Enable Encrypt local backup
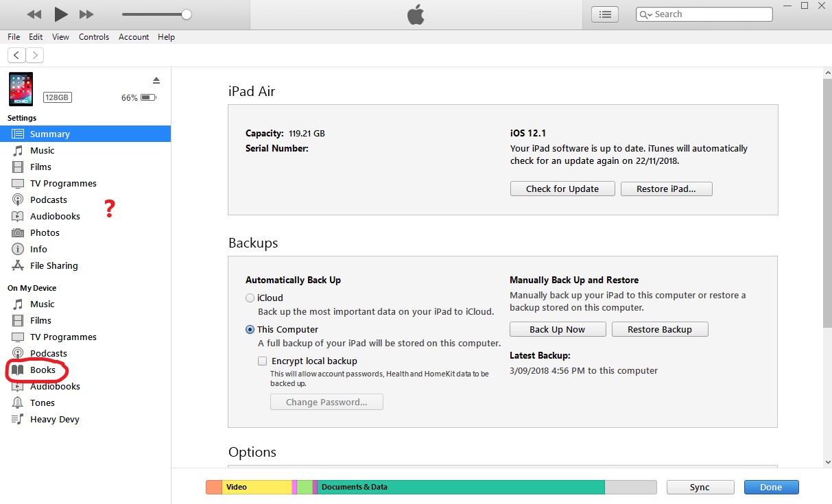832x504 pixels. (263, 361)
